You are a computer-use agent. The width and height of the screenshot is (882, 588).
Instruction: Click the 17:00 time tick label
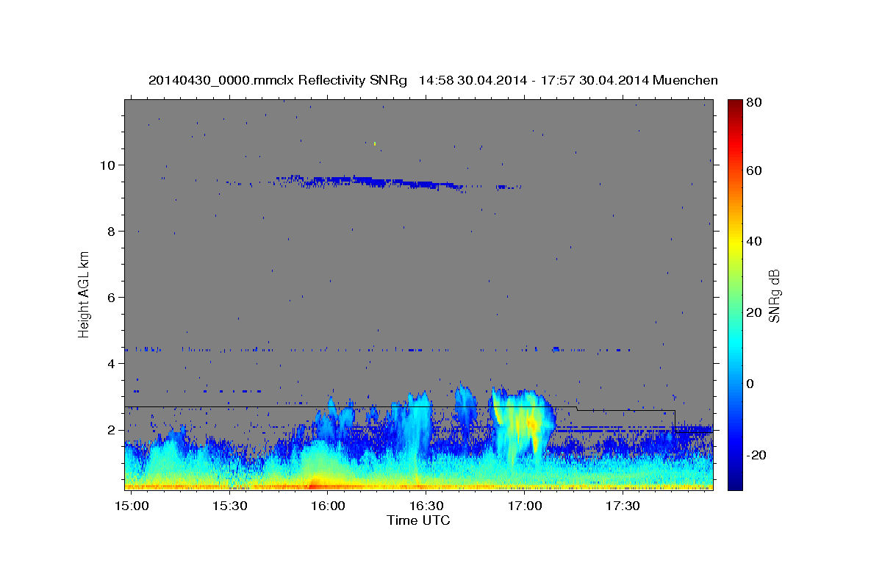pos(525,506)
